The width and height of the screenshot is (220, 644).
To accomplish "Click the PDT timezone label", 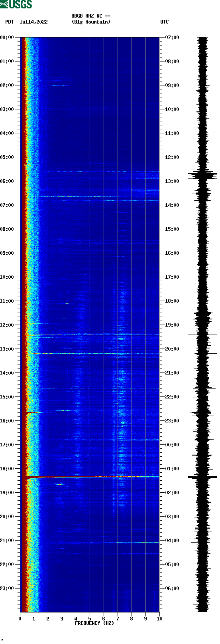I will 10,22.
